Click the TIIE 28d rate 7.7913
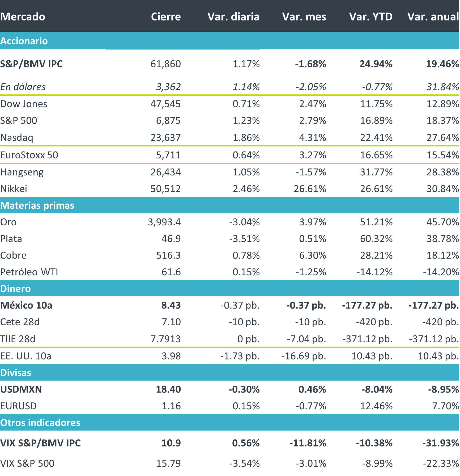This screenshot has width=460, height=476. (x=165, y=339)
